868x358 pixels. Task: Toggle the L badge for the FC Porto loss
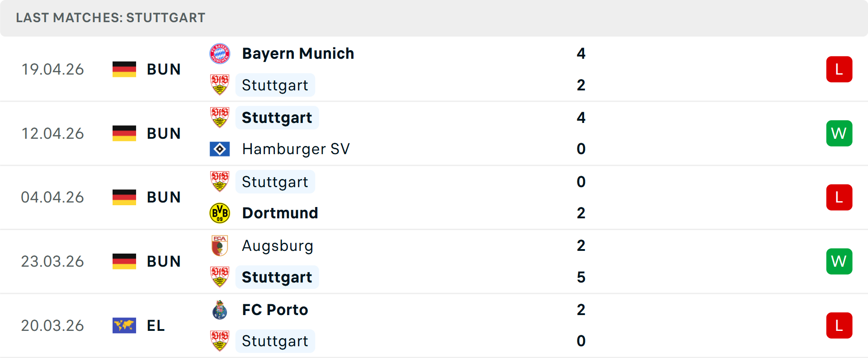840,325
